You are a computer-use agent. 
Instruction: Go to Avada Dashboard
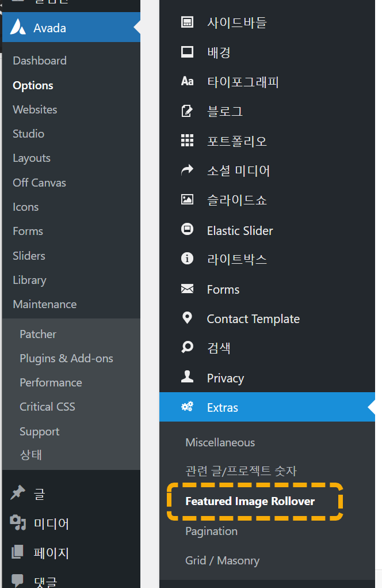pos(40,60)
